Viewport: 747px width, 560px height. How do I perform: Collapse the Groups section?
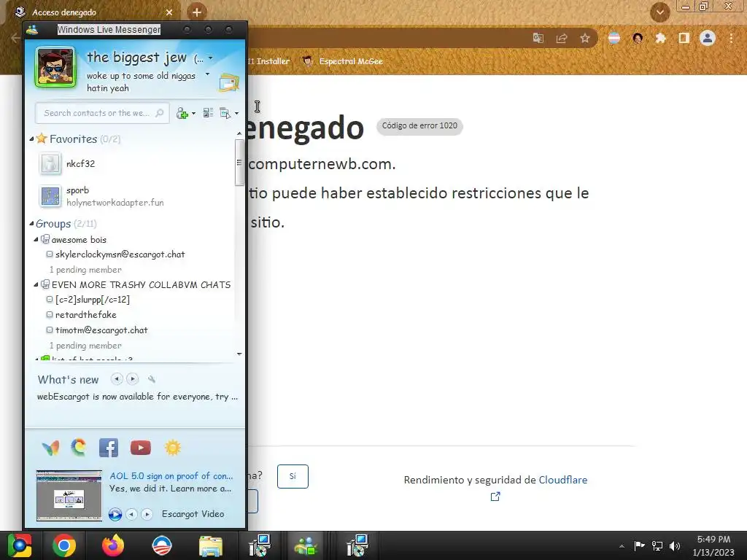click(31, 223)
